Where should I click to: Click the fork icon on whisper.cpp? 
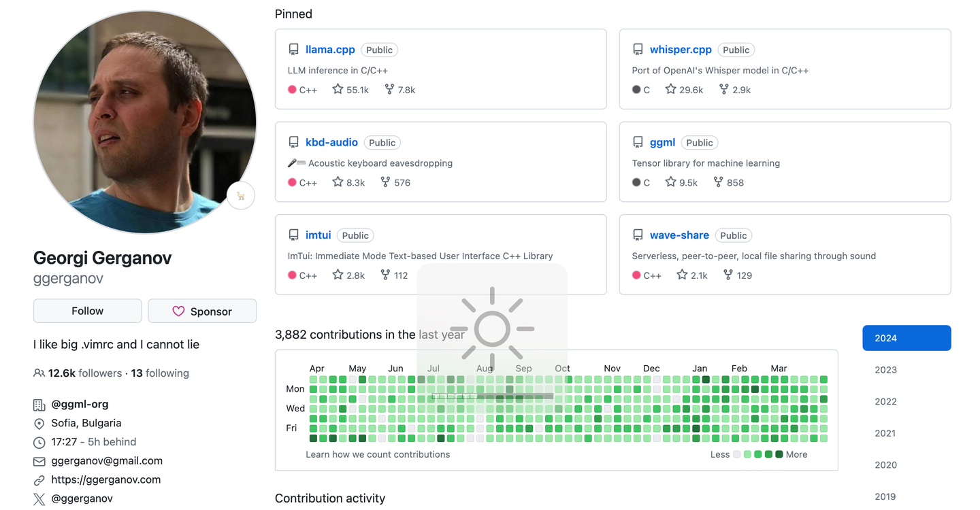(723, 89)
